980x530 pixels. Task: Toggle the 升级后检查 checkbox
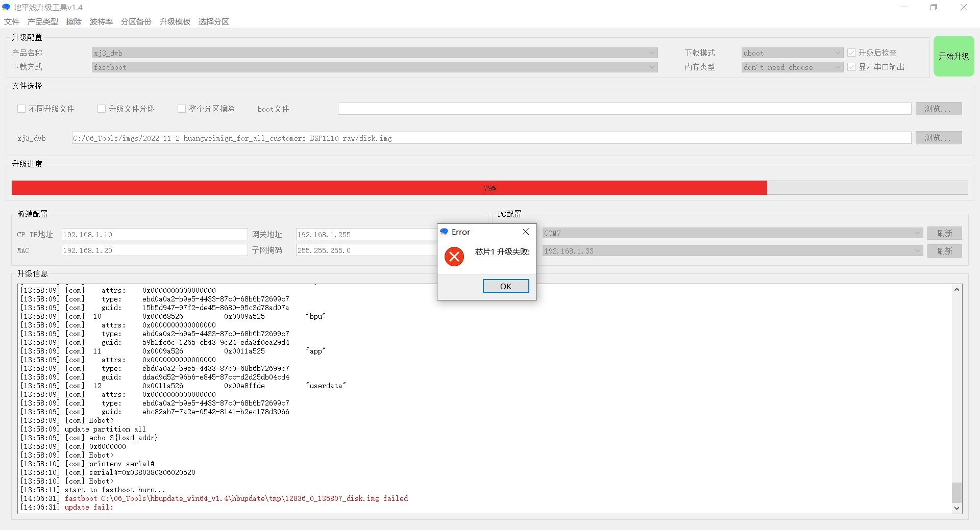851,53
